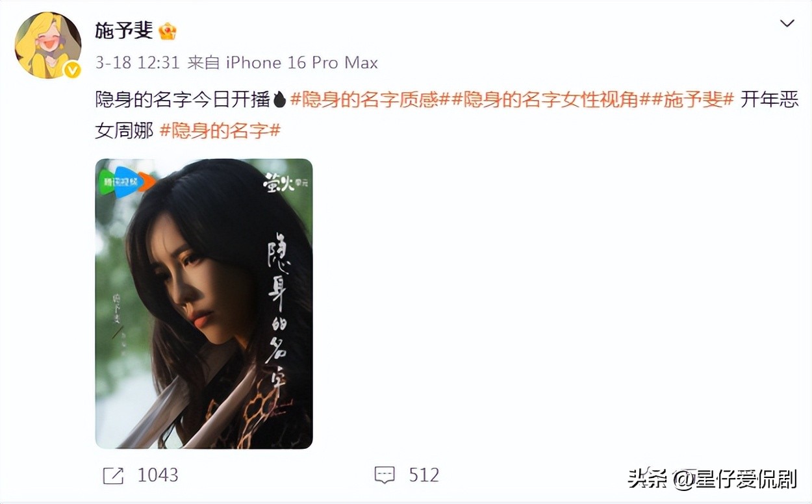The width and height of the screenshot is (812, 504).
Task: Click the repost icon with 1043
Action: (113, 475)
